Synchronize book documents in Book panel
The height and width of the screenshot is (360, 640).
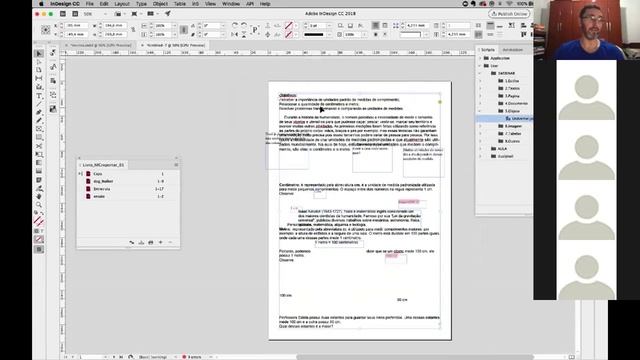(x=131, y=242)
